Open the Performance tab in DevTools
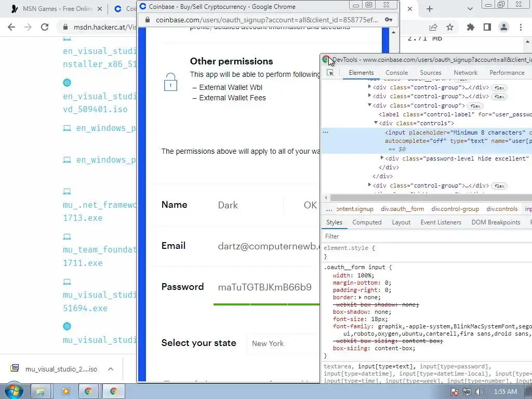 click(507, 73)
